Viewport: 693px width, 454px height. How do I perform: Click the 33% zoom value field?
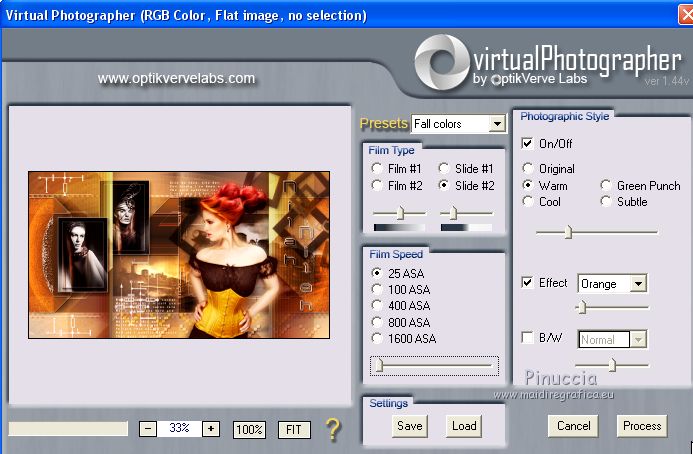(x=179, y=428)
